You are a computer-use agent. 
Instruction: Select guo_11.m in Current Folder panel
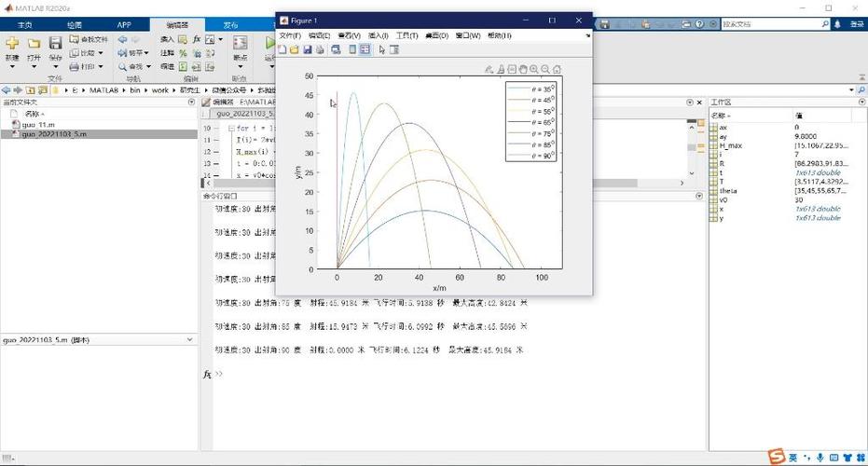(x=39, y=125)
